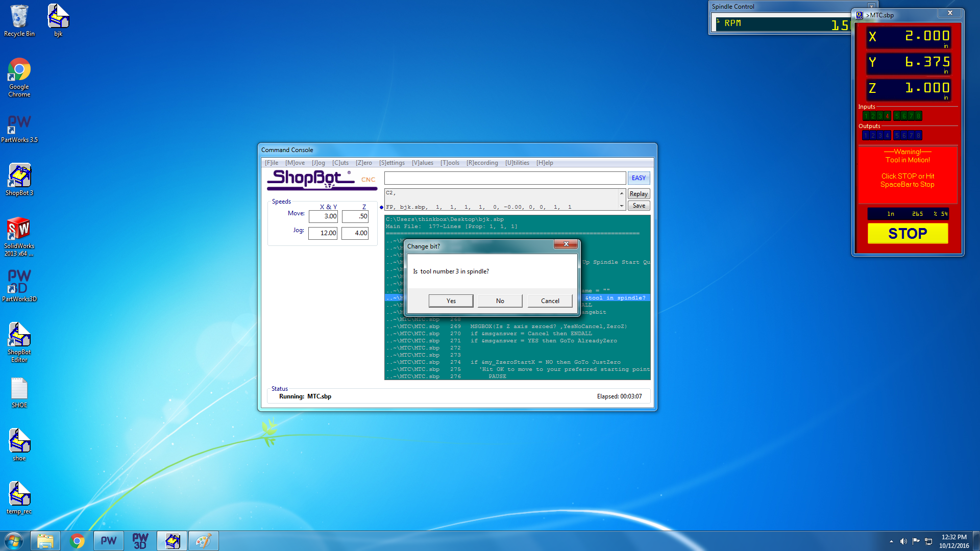Open the SHOE text file icon
The height and width of the screenshot is (551, 980).
pos(19,393)
